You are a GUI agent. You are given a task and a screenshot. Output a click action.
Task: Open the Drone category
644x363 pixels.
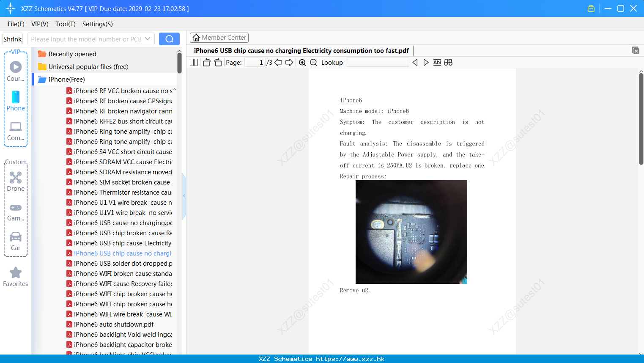pyautogui.click(x=16, y=181)
